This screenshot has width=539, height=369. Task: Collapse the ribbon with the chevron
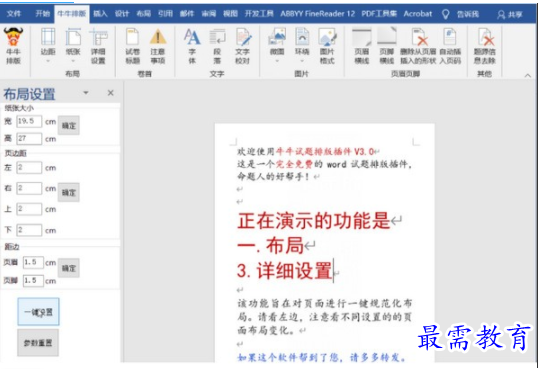point(528,75)
